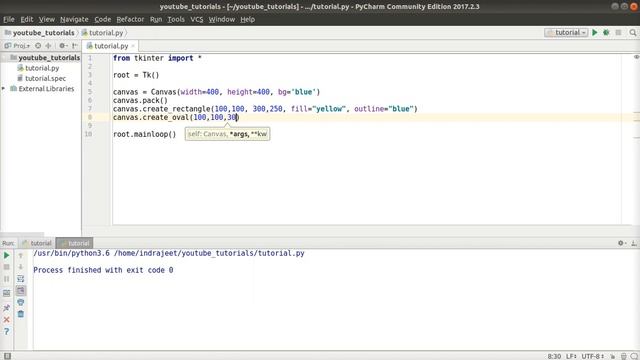Close the tutorial.py editor tab
The height and width of the screenshot is (360, 640).
tap(133, 46)
